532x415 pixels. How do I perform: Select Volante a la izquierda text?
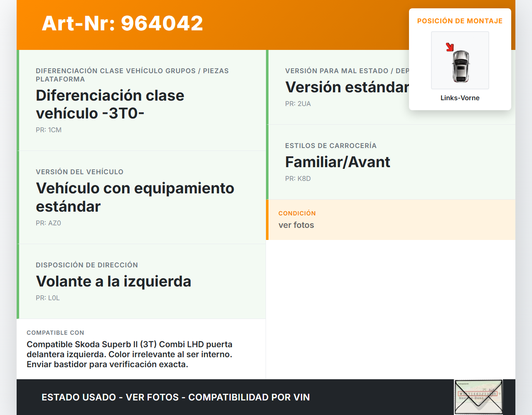pos(113,282)
